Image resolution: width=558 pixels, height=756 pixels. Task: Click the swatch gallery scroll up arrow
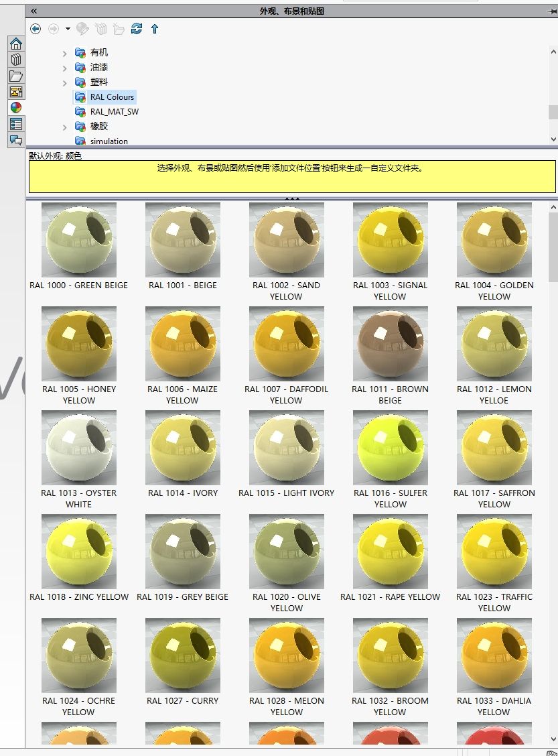pyautogui.click(x=553, y=207)
